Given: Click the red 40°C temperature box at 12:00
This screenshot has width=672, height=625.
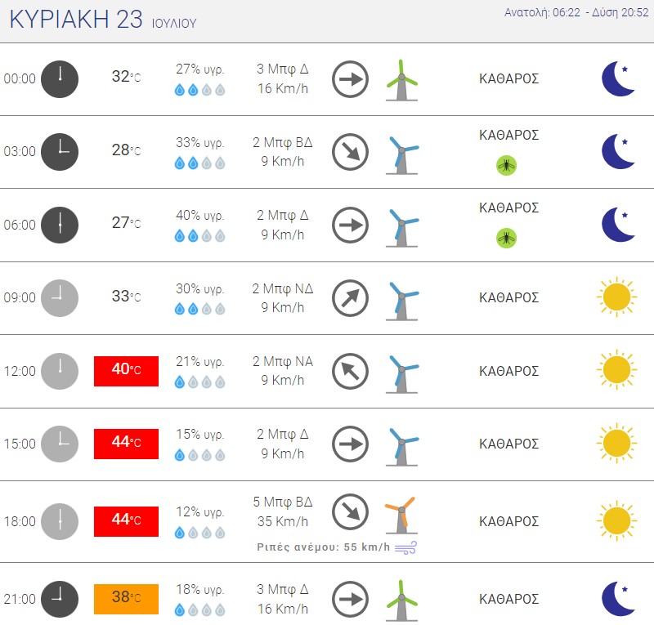Looking at the screenshot, I should [126, 371].
